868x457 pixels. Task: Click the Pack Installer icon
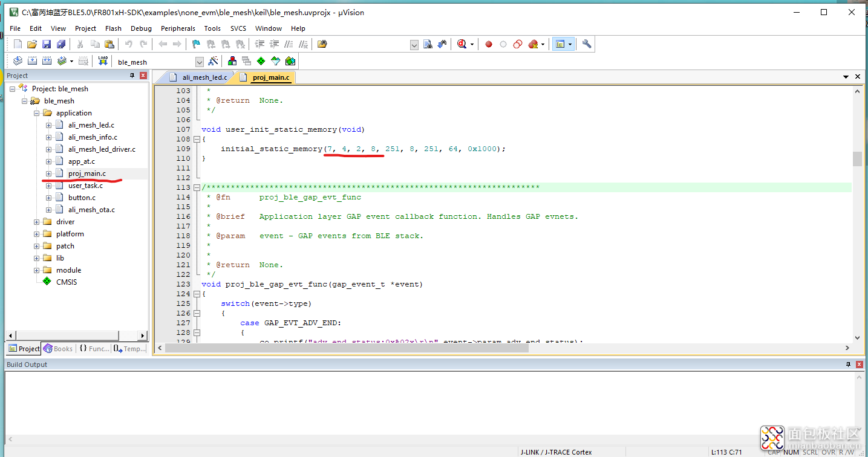pos(290,61)
